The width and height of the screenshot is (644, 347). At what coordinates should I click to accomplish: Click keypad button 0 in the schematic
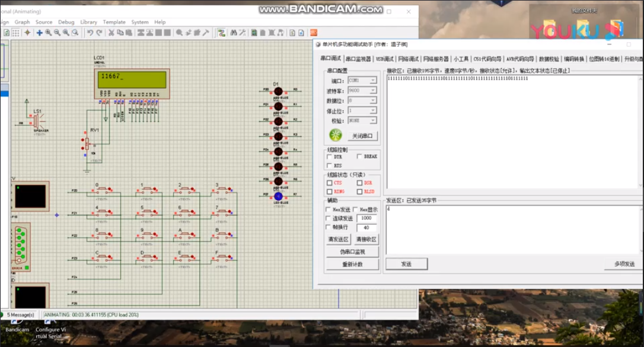coord(103,189)
